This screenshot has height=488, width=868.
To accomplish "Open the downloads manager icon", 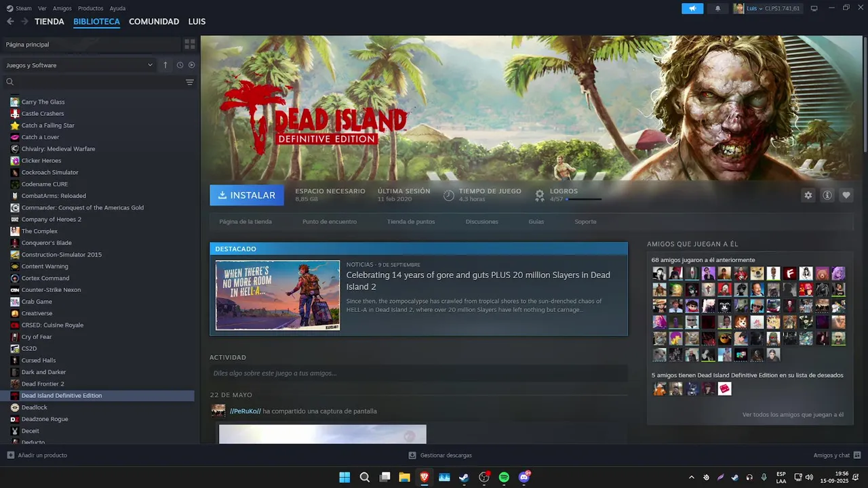I will point(412,455).
